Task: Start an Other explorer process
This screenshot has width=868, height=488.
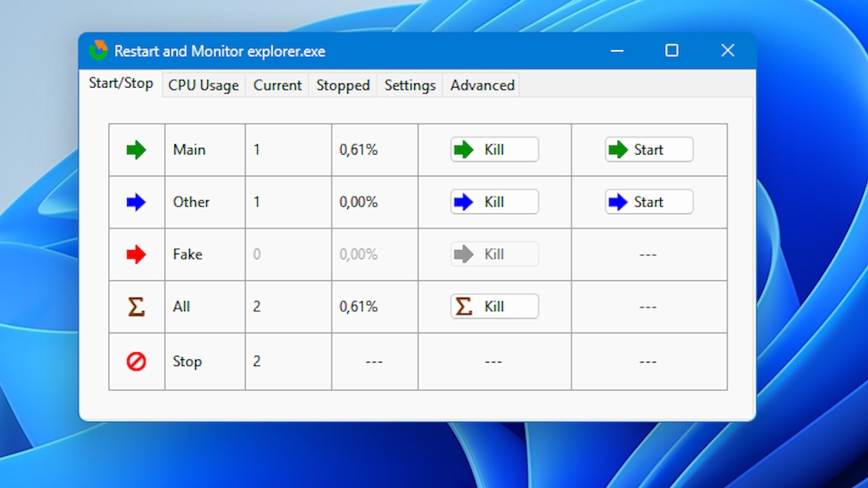Action: (x=649, y=202)
